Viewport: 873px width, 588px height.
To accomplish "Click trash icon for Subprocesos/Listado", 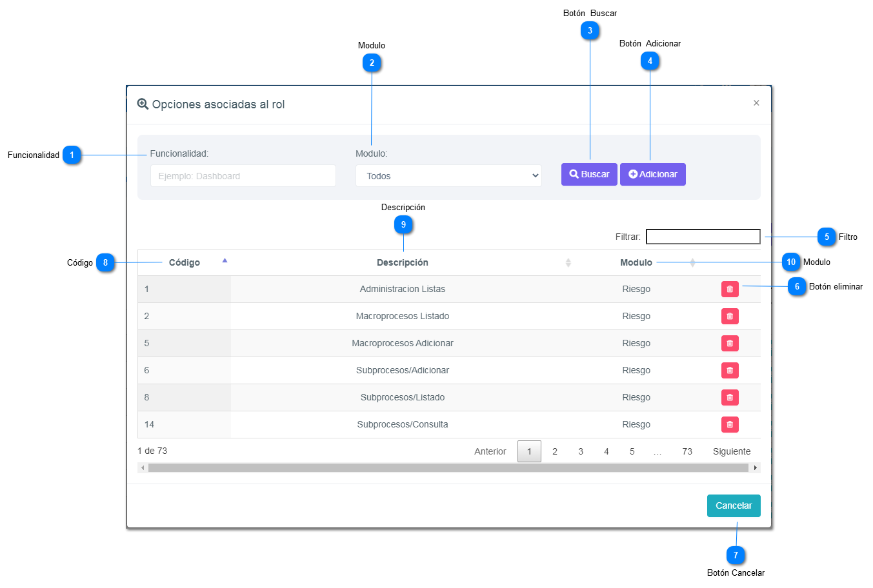I will [x=730, y=398].
